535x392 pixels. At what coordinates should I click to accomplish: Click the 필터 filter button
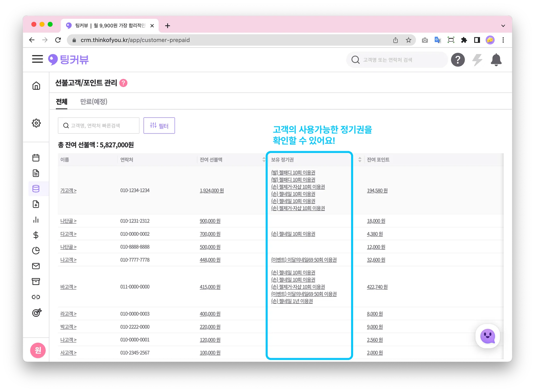(x=159, y=126)
